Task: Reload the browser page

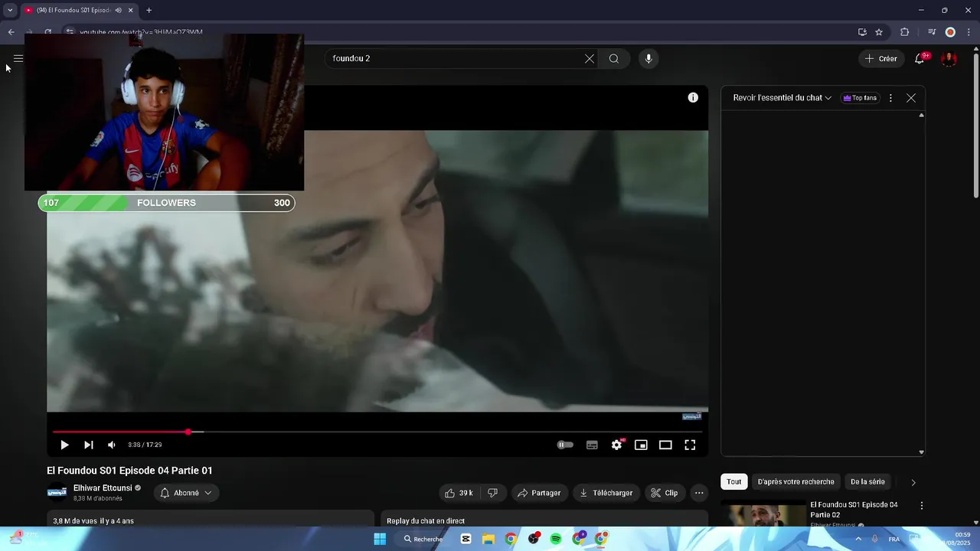Action: coord(47,32)
